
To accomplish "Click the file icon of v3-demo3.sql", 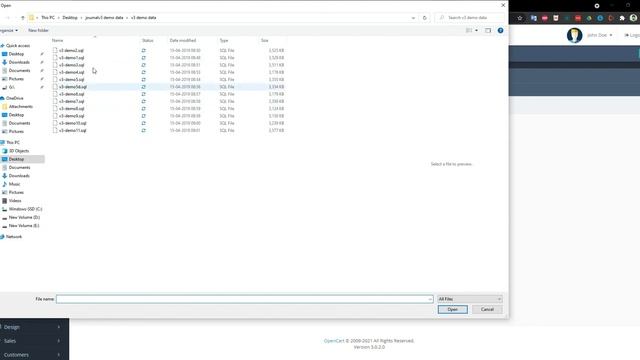I will coord(55,65).
